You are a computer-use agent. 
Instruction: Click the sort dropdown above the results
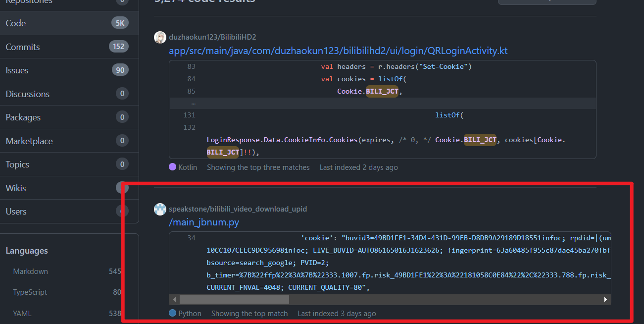pos(547,2)
